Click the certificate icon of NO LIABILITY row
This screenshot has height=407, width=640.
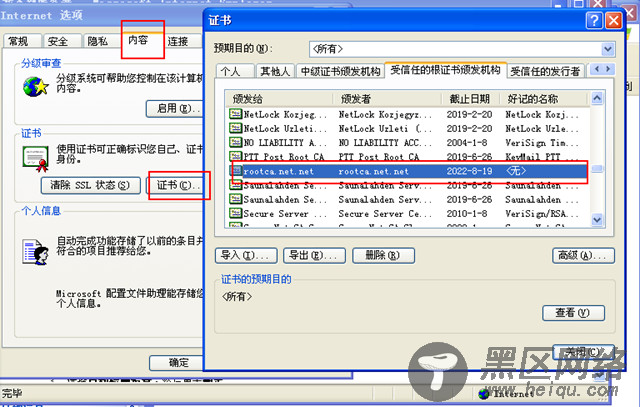[236, 142]
